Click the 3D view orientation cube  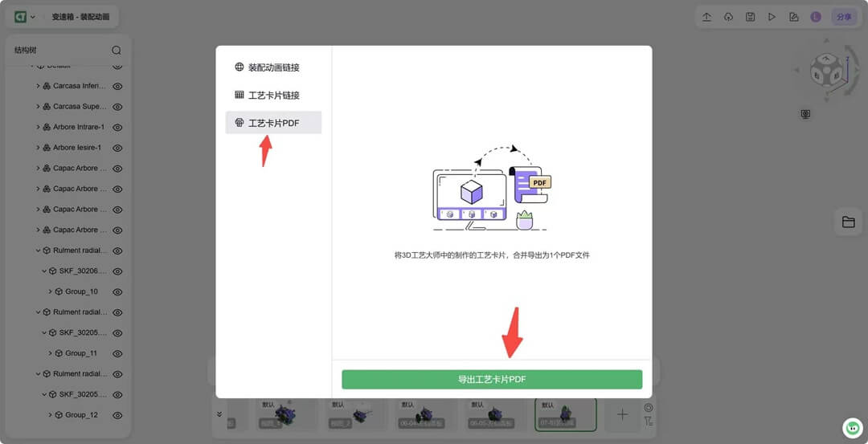click(826, 70)
